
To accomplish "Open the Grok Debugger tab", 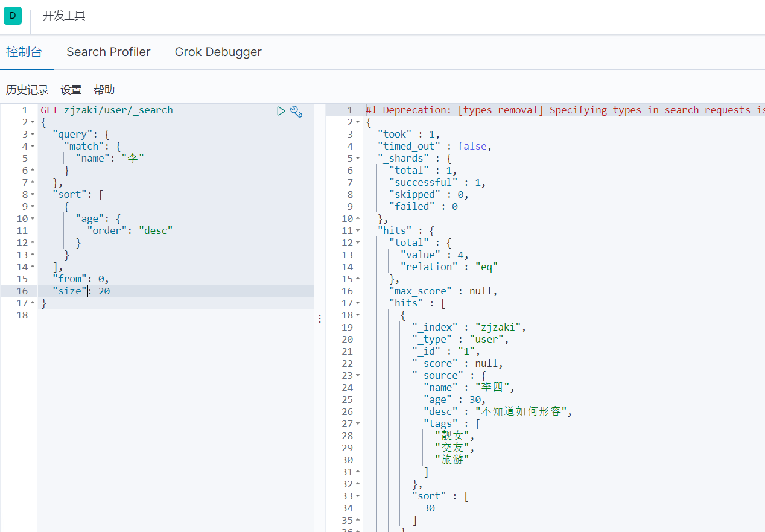I will click(218, 52).
